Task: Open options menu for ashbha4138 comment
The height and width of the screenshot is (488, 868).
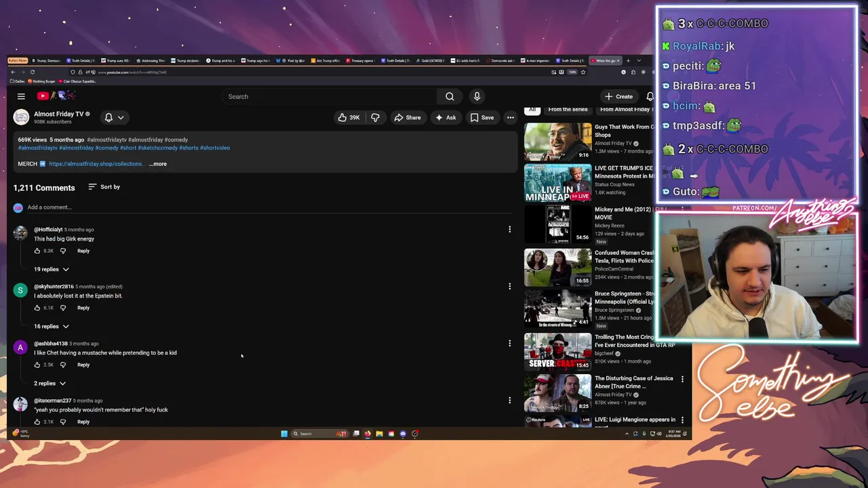Action: tap(510, 343)
